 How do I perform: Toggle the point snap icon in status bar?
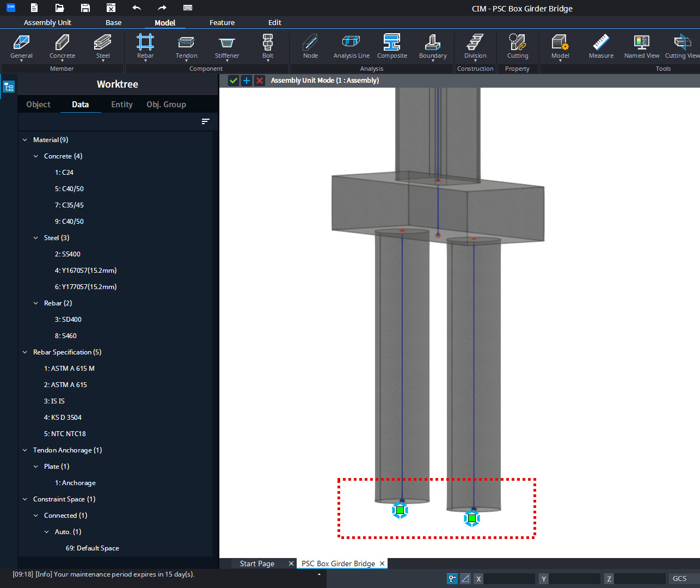point(452,579)
